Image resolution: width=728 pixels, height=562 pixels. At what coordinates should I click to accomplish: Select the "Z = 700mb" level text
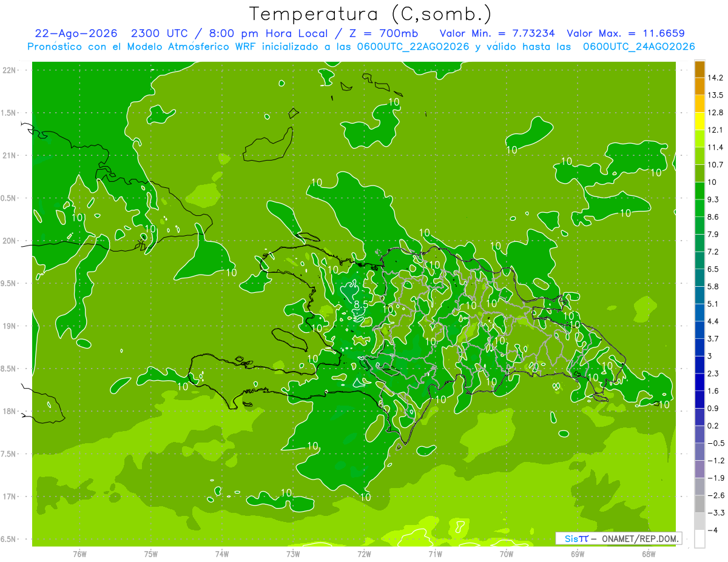click(x=385, y=33)
